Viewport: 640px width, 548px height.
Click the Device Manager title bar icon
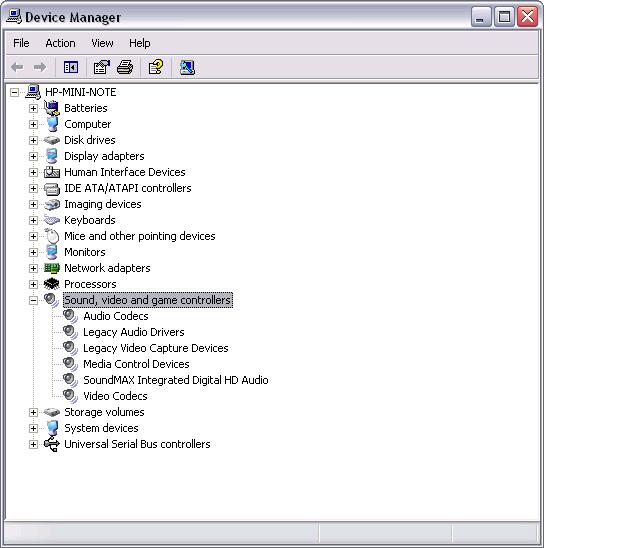(14, 17)
